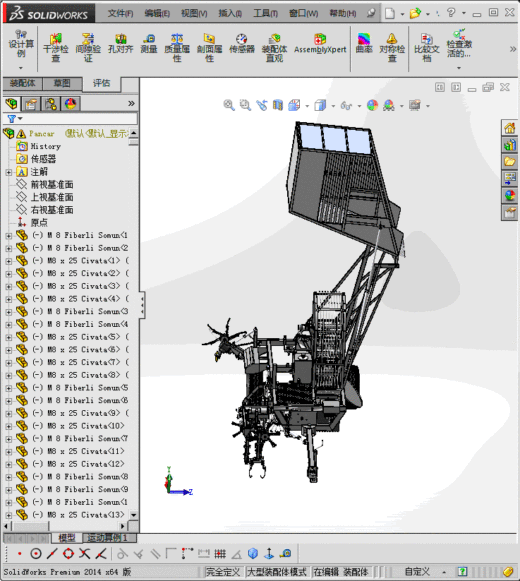Image resolution: width=520 pixels, height=581 pixels.
Task: Select the 测量 measure tool
Action: coord(149,44)
